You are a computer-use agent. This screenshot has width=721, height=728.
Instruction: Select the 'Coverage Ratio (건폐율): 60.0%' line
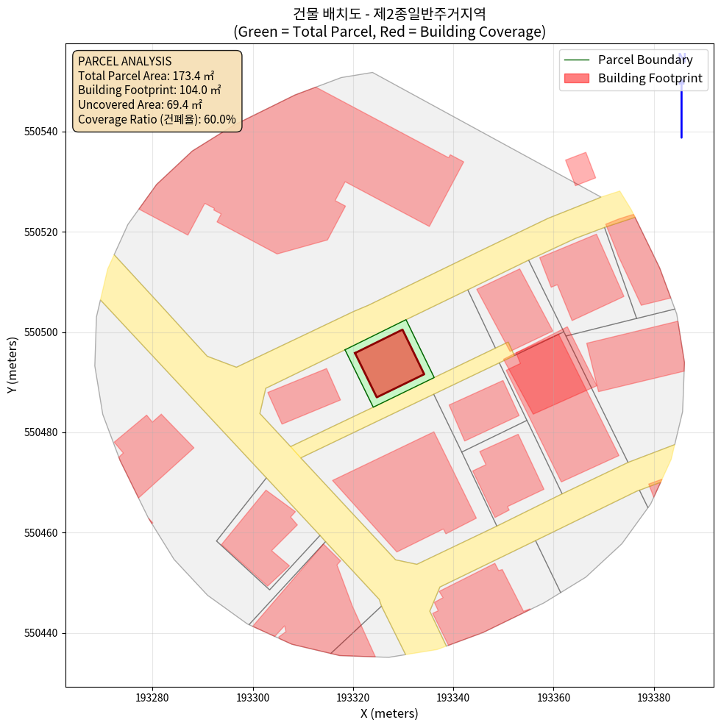[x=157, y=119]
